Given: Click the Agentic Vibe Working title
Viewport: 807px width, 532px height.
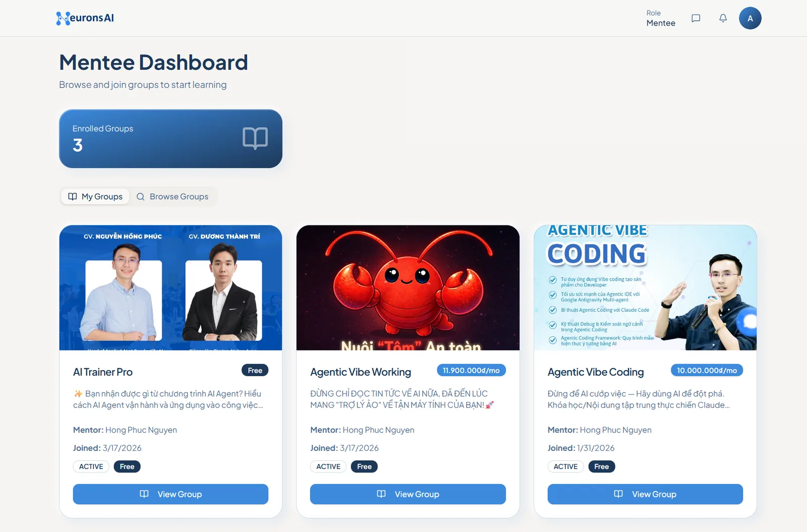Looking at the screenshot, I should (x=361, y=372).
